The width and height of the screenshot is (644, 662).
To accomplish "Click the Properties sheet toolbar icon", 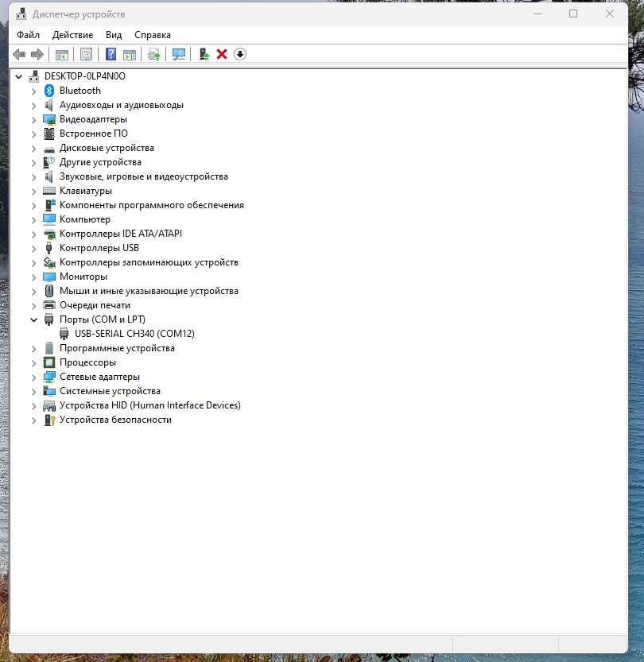I will [86, 54].
